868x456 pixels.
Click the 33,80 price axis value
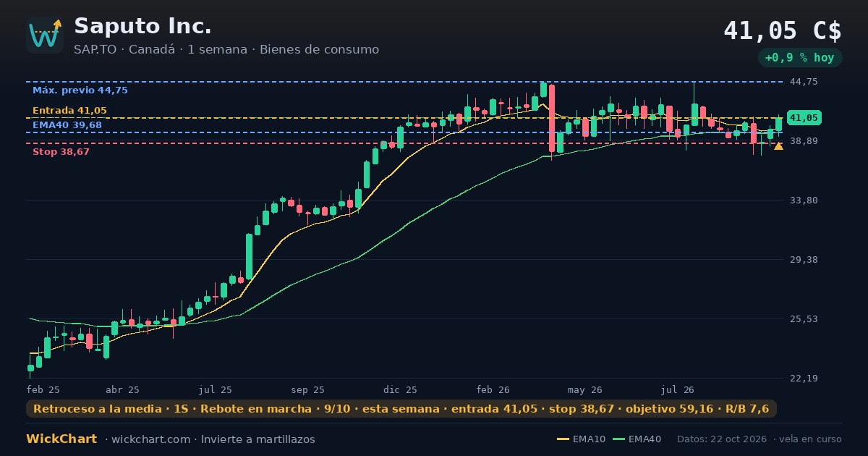(804, 200)
